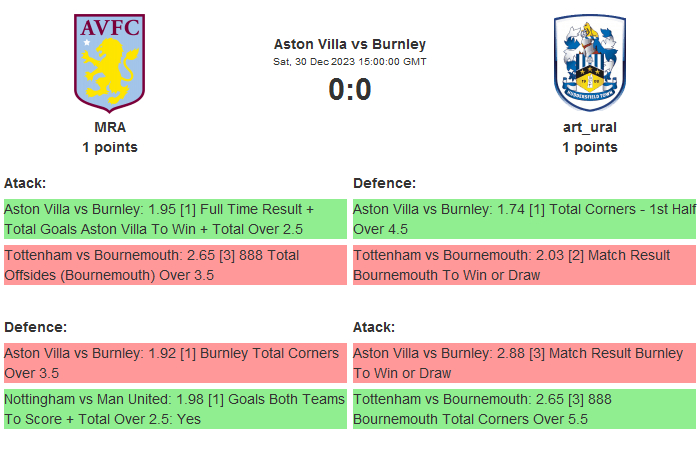Select the Burnley Total Corners Over 3.5 bet

pos(175,363)
